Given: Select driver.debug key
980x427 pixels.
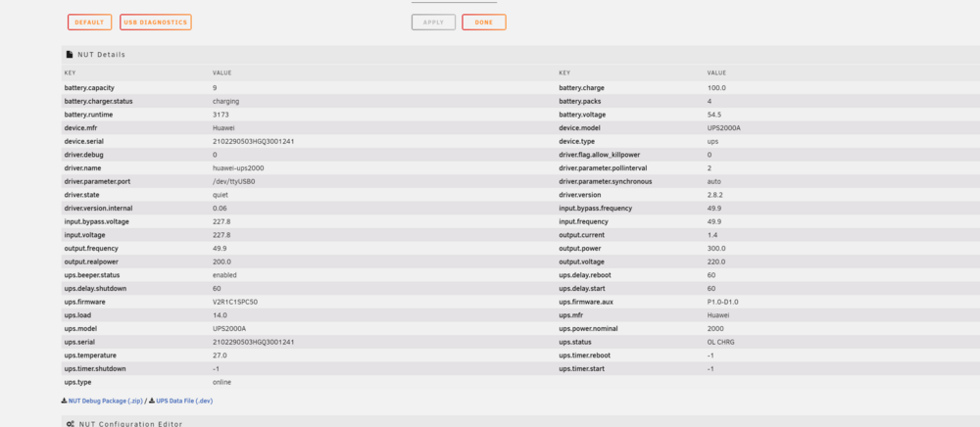Looking at the screenshot, I should [82, 155].
